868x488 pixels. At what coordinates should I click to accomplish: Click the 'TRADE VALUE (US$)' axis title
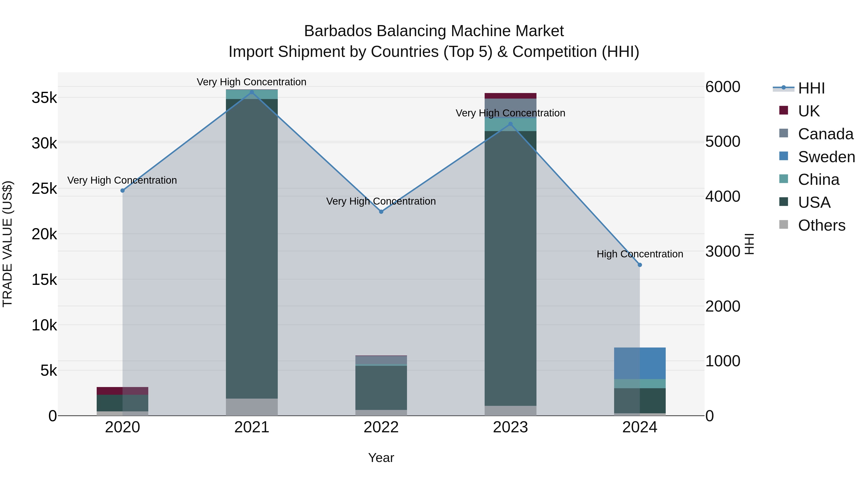coord(7,244)
